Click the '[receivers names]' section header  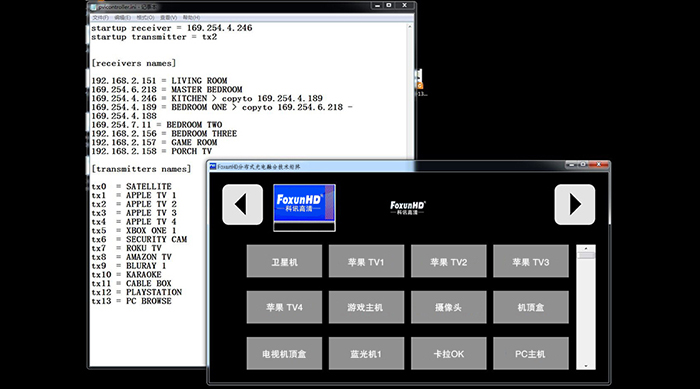133,63
